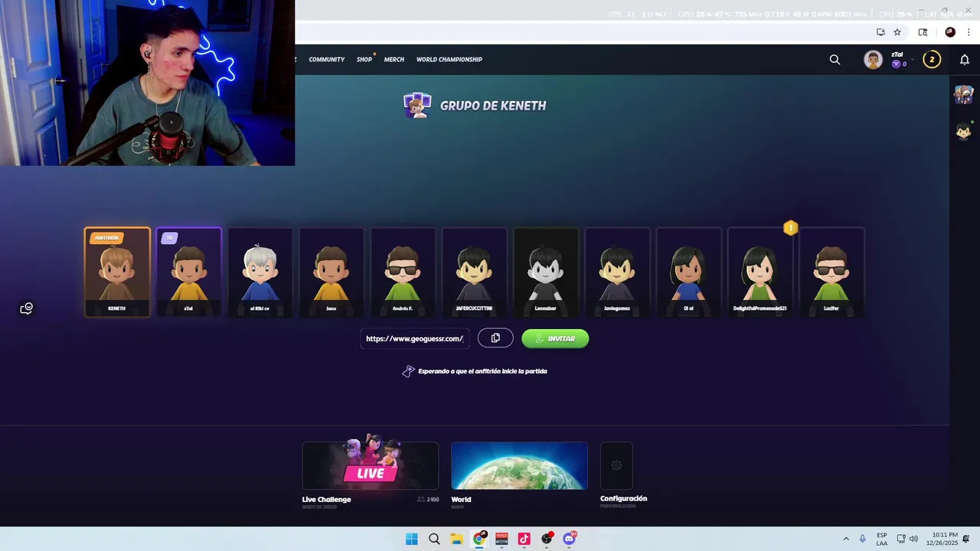The height and width of the screenshot is (551, 980).
Task: Open the Configuración gear tile
Action: 616,465
